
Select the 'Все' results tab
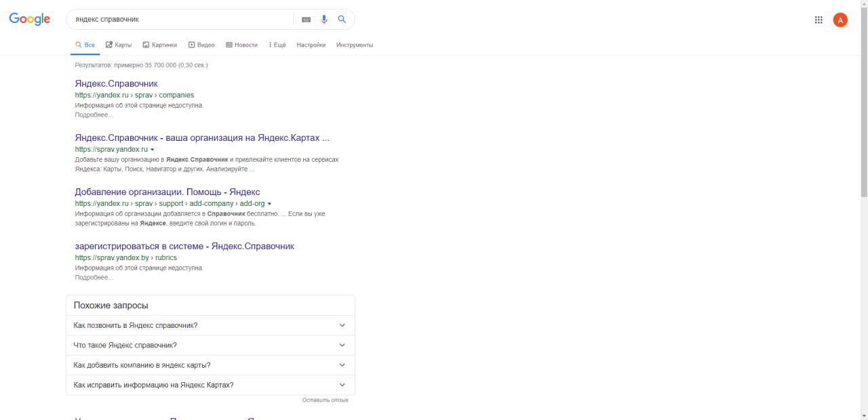(x=85, y=45)
